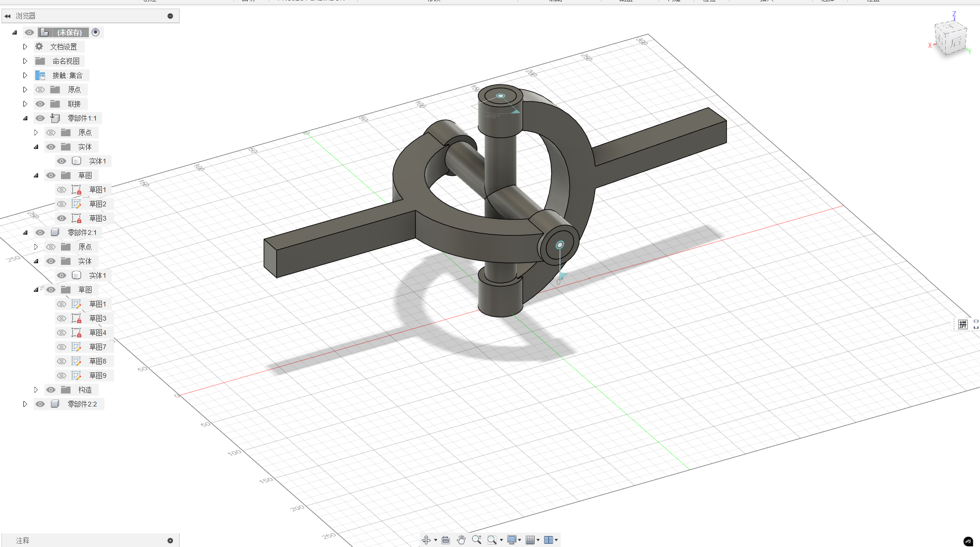Click the 零部件2:1 component icon

[55, 233]
